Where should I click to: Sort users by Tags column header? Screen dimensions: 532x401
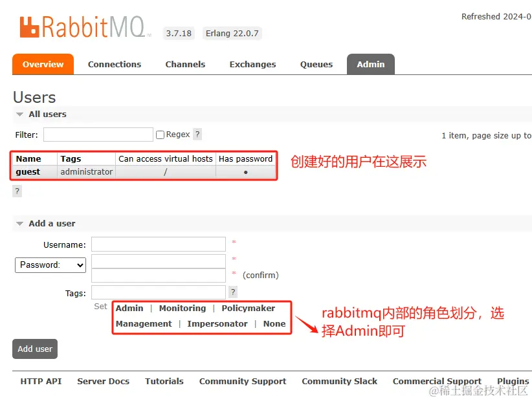coord(71,158)
